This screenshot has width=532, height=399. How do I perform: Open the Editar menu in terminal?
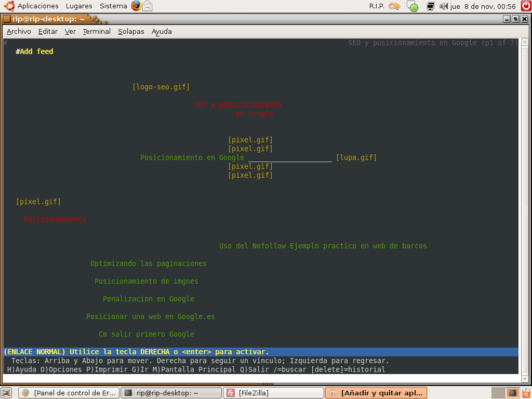coord(48,32)
